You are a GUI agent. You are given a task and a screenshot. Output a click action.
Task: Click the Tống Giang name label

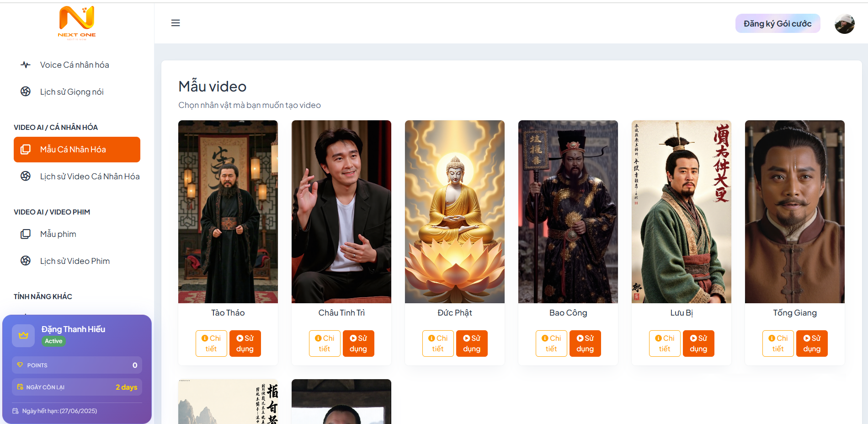(x=795, y=313)
